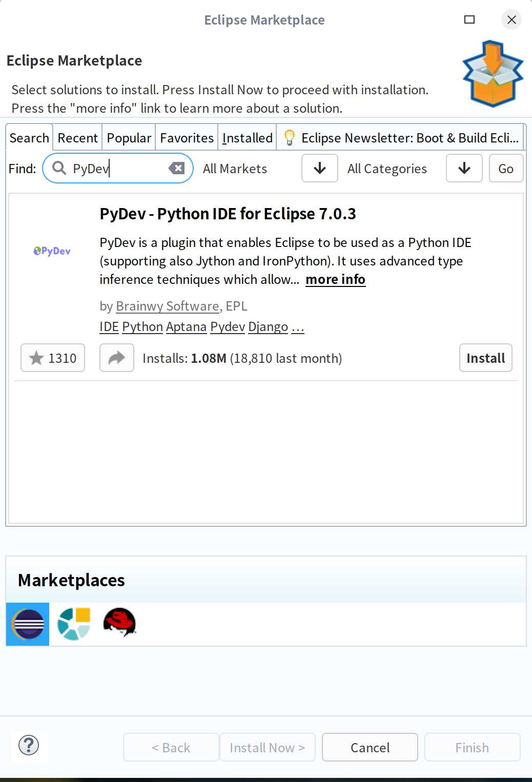Clear the Find search text
The image size is (532, 782).
point(176,168)
